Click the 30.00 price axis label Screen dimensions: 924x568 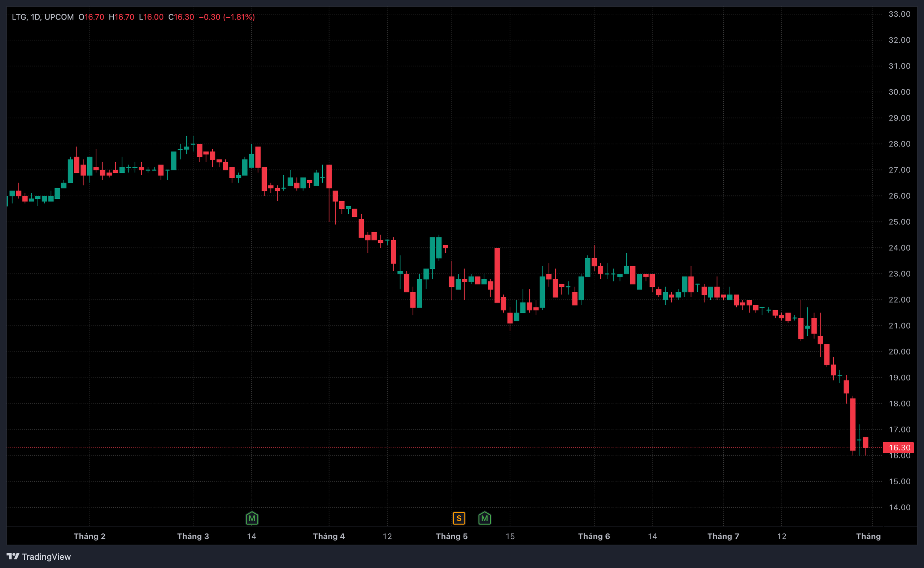899,92
